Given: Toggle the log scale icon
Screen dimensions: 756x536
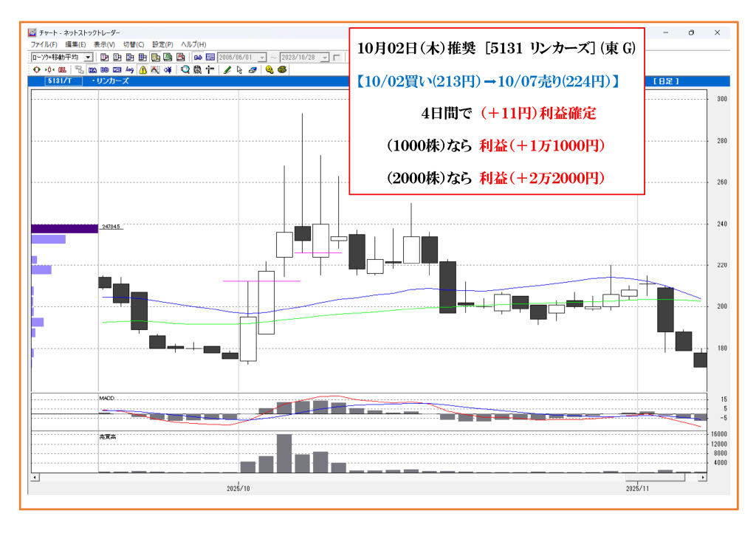Looking at the screenshot, I should click(x=129, y=69).
